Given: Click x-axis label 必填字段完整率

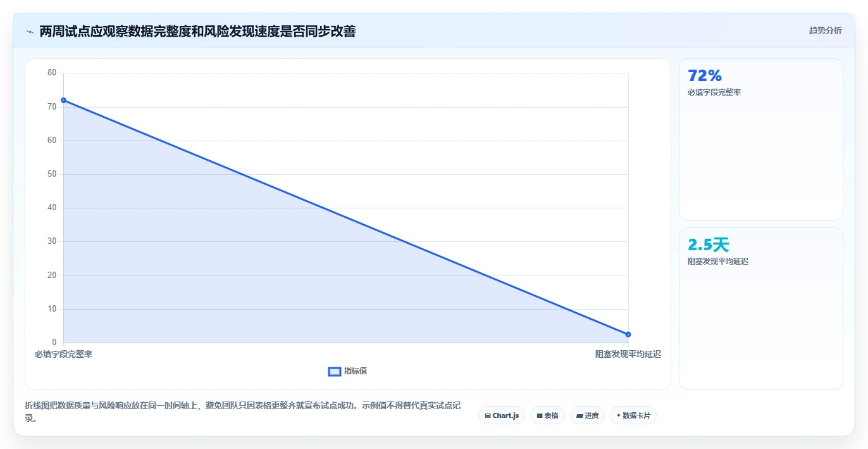Looking at the screenshot, I should [x=63, y=354].
